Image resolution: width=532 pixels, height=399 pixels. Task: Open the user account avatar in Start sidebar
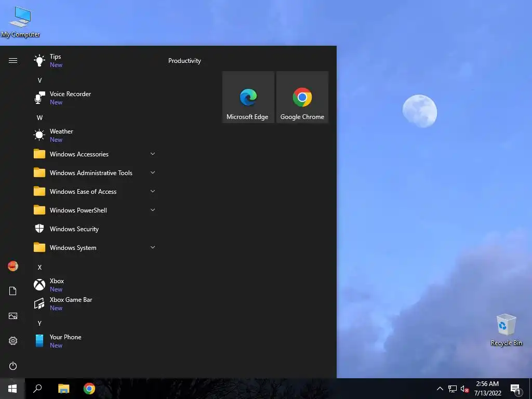(13, 266)
